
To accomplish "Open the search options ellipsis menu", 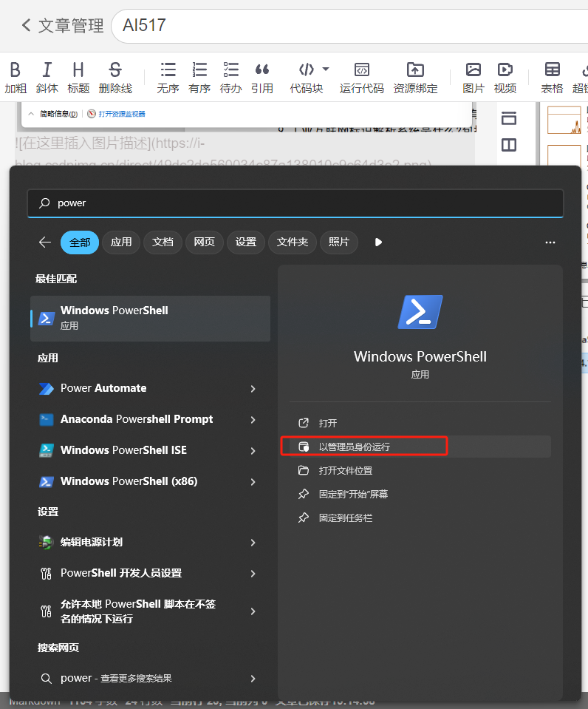I will [550, 242].
